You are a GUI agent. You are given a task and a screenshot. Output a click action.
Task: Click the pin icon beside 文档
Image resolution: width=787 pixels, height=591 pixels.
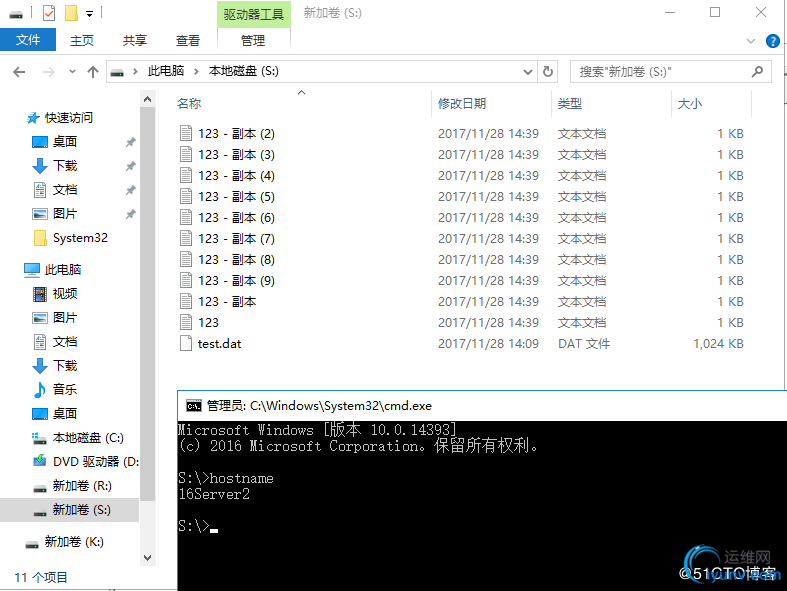pyautogui.click(x=130, y=190)
